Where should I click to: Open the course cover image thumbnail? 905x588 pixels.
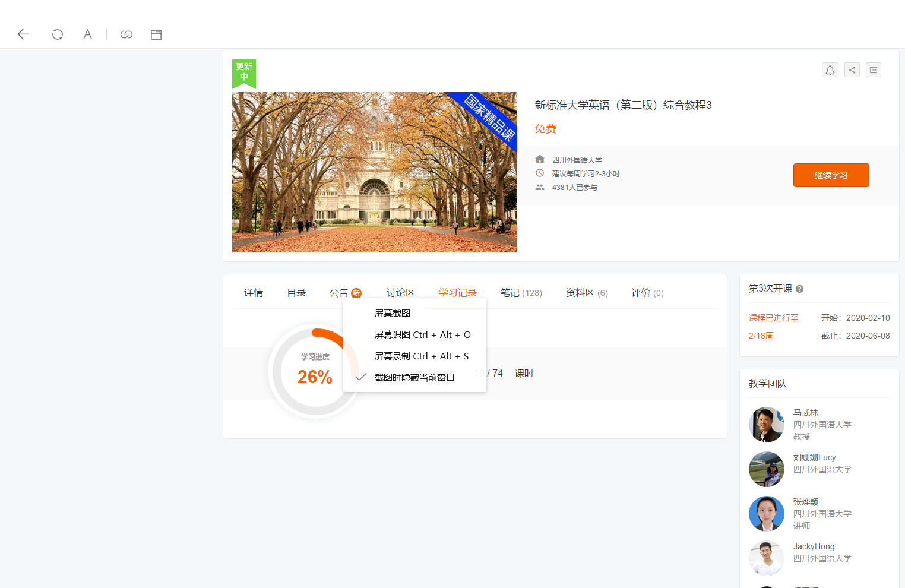375,172
